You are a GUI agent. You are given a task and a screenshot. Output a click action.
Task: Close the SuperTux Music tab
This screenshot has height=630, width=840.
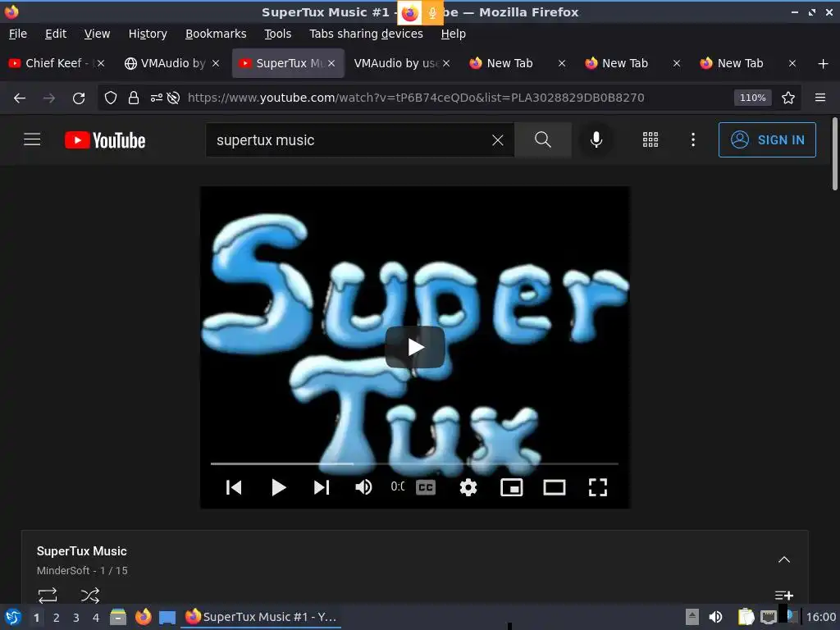pos(331,63)
